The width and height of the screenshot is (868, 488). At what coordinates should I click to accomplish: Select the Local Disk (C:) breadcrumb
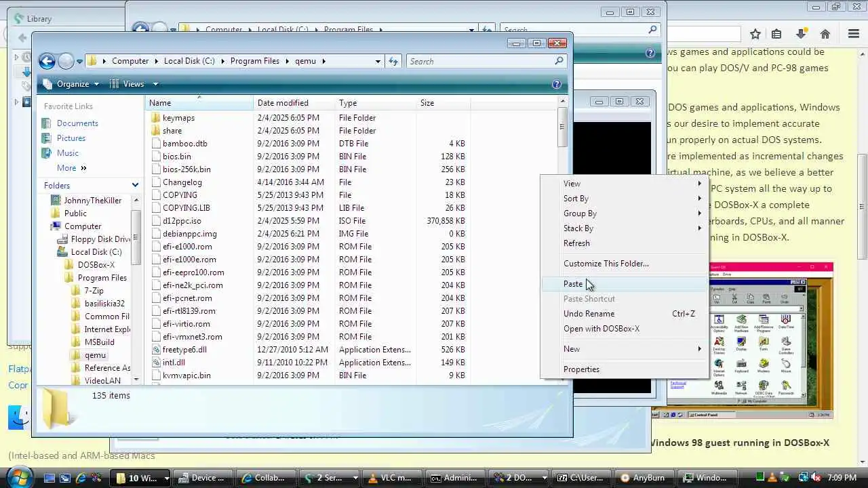pyautogui.click(x=189, y=61)
